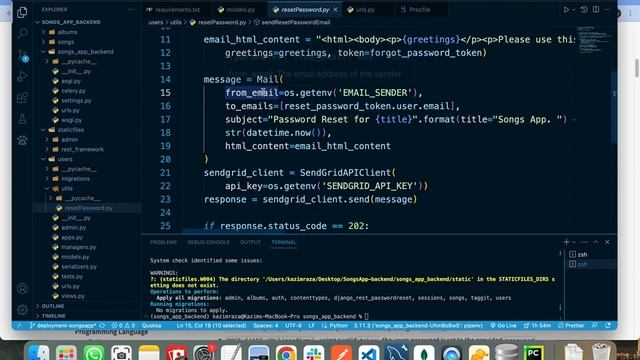Expand the OUTLINE section
Viewport: 640px width, 360px height.
pyautogui.click(x=53, y=306)
